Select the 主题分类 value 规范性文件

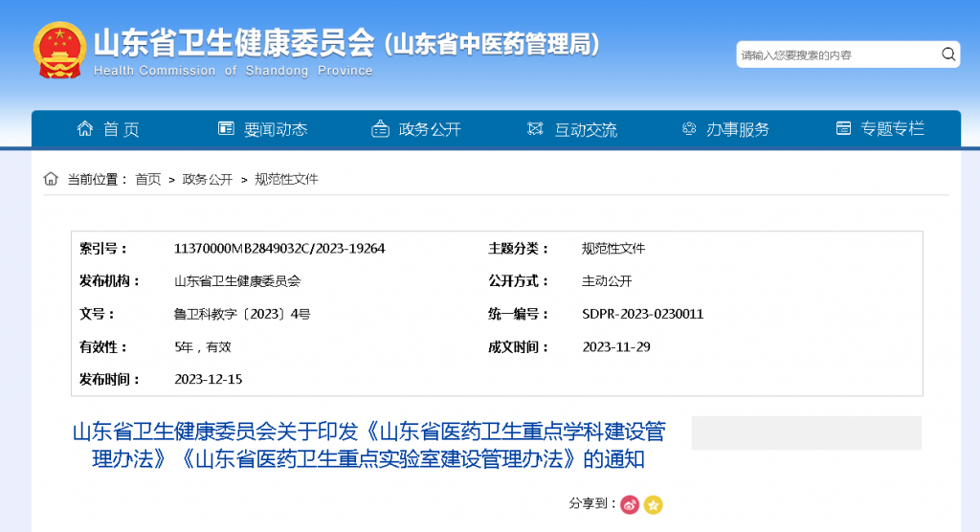613,248
